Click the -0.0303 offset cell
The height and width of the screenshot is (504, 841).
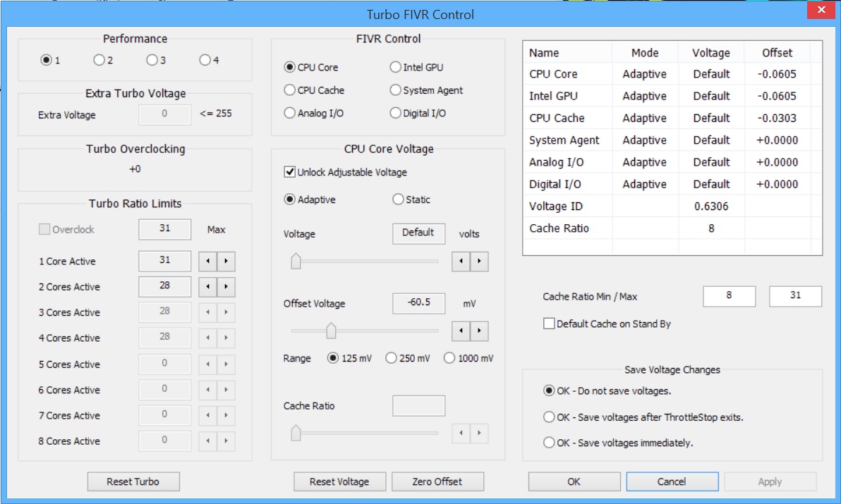pos(778,118)
